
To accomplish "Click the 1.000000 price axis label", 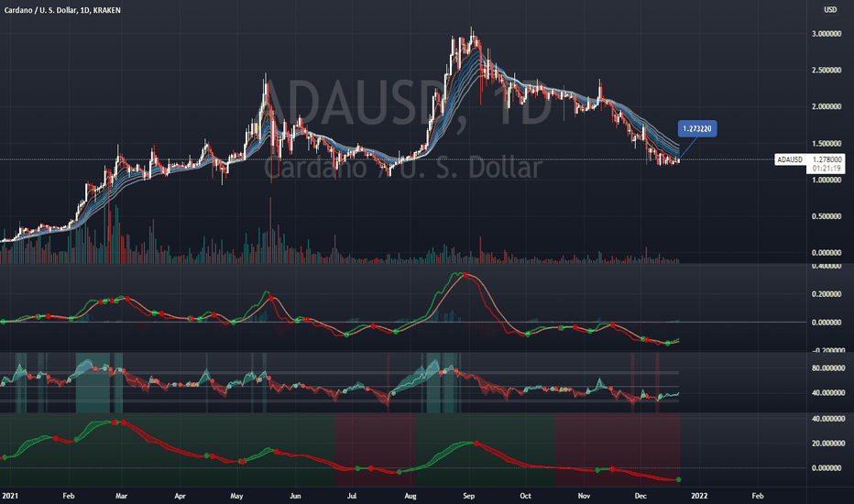I will (x=827, y=180).
